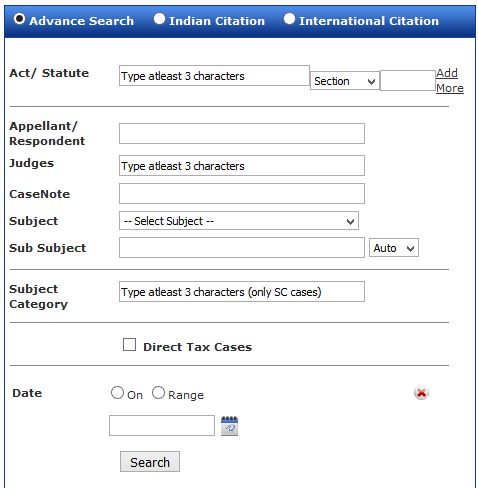Open the calendar date picker icon

click(x=229, y=426)
